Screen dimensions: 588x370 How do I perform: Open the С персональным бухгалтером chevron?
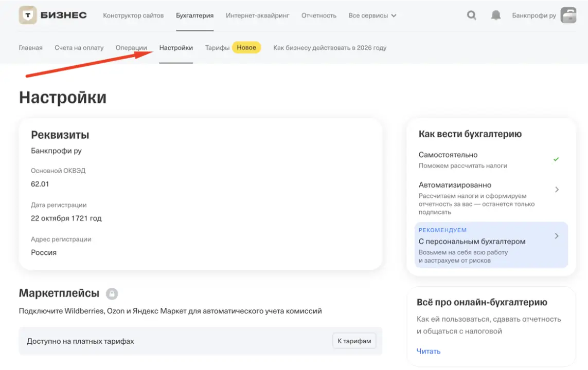click(557, 236)
